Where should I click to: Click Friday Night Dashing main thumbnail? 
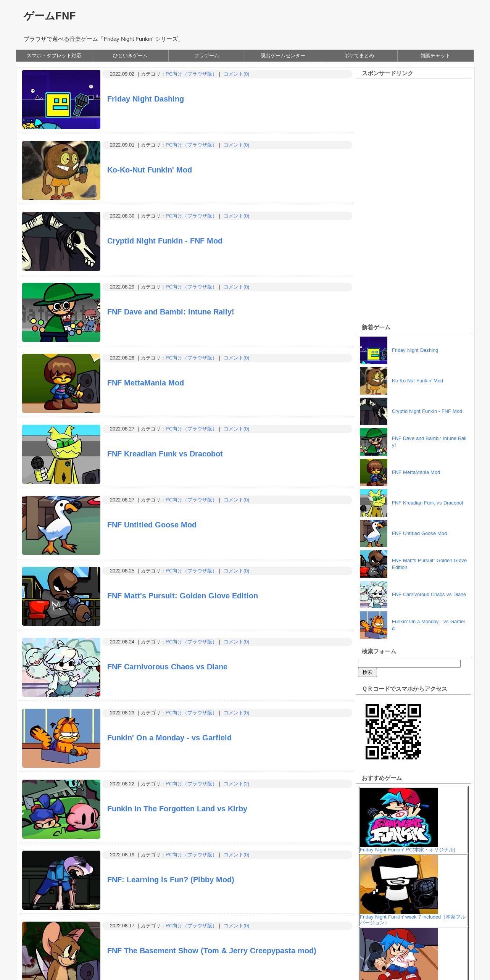61,99
